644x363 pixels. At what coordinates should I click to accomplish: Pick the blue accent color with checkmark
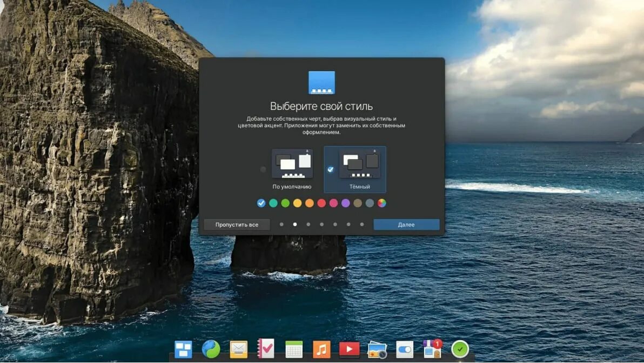(x=261, y=203)
